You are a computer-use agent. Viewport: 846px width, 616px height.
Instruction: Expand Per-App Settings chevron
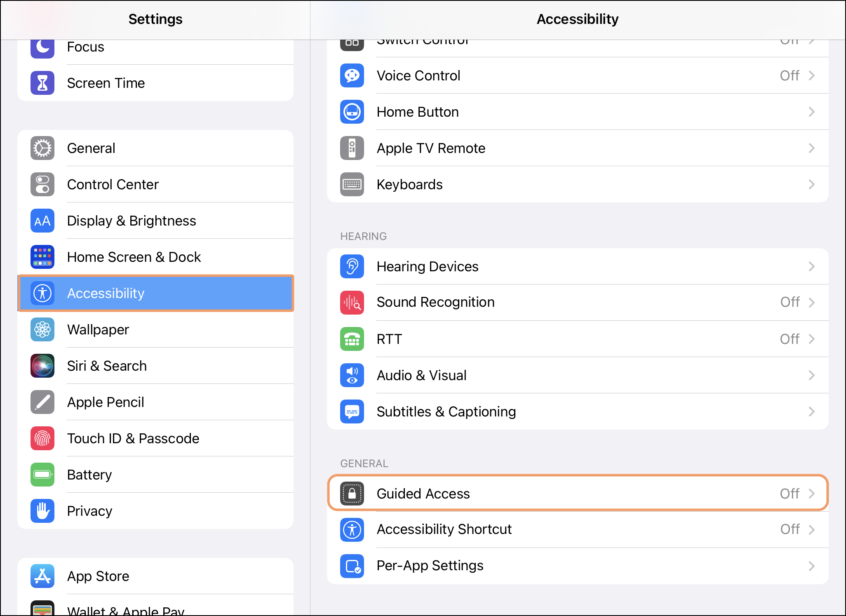tap(811, 566)
